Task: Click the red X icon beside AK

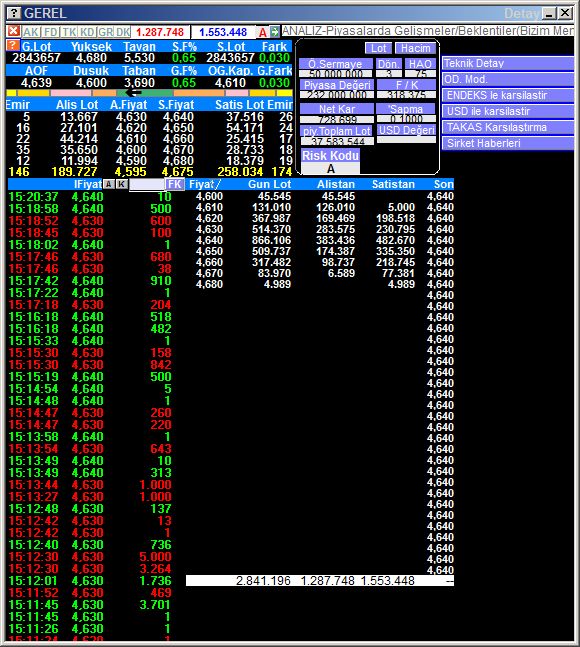Action: [x=14, y=31]
